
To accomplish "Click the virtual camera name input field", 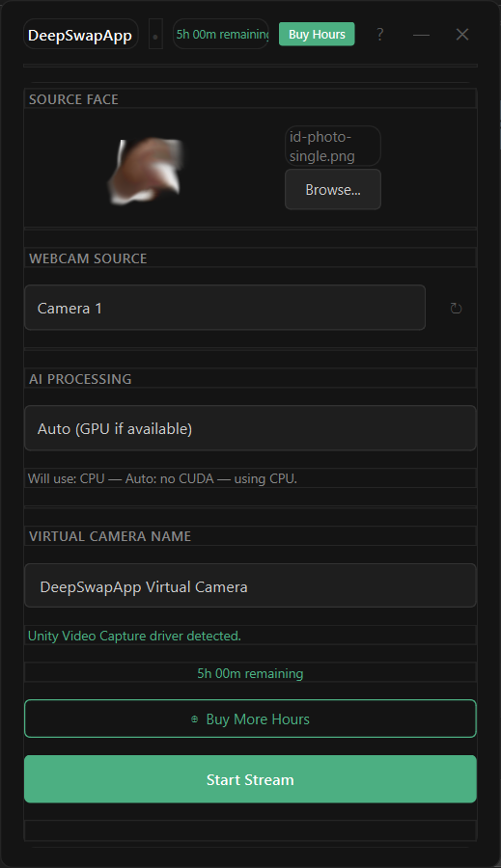I will tap(250, 585).
